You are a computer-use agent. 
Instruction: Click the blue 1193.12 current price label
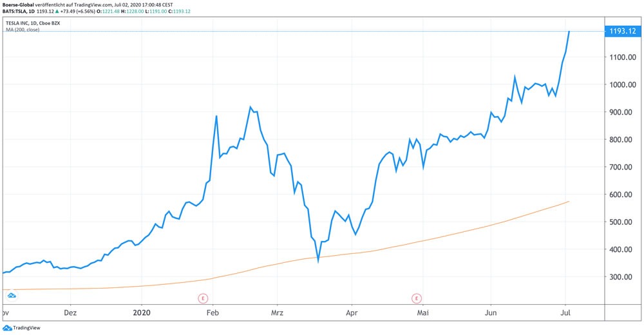click(622, 31)
